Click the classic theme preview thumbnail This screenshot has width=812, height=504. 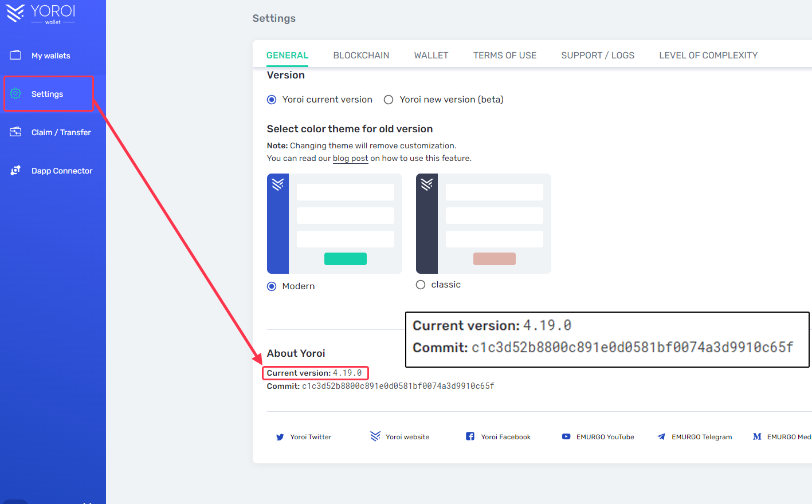pyautogui.click(x=483, y=223)
